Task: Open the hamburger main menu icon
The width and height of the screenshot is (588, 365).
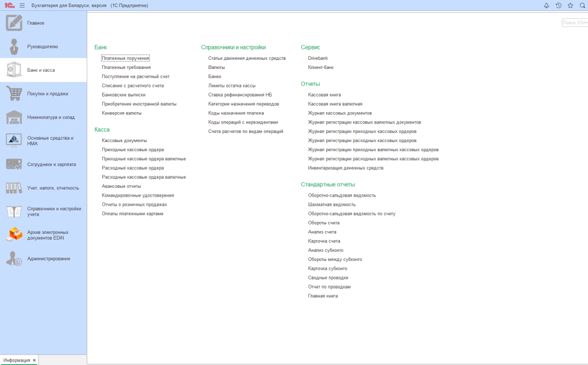Action: [x=22, y=5]
